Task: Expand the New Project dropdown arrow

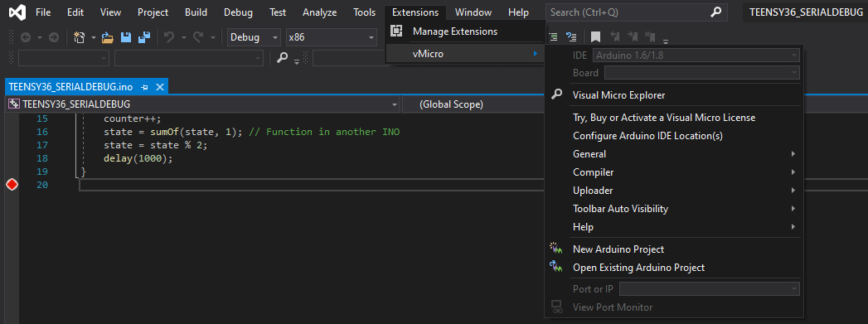Action: [x=94, y=37]
